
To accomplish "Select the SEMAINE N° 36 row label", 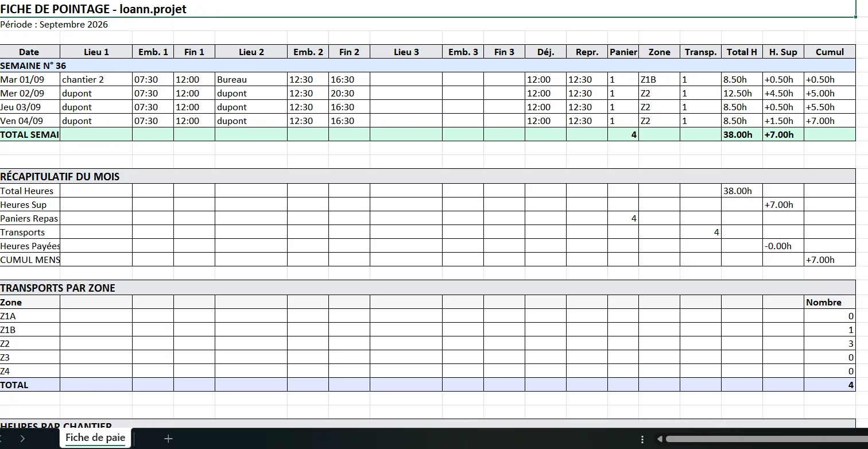I will click(x=33, y=65).
